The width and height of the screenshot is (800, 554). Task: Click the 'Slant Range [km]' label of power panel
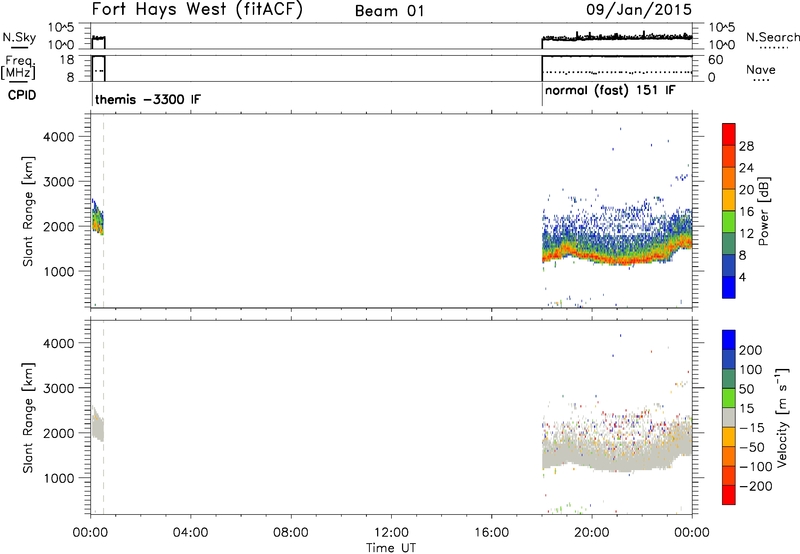(x=28, y=211)
